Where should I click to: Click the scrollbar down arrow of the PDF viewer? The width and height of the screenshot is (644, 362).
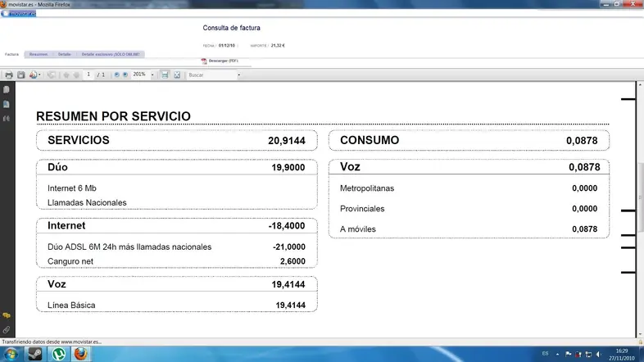pyautogui.click(x=640, y=334)
